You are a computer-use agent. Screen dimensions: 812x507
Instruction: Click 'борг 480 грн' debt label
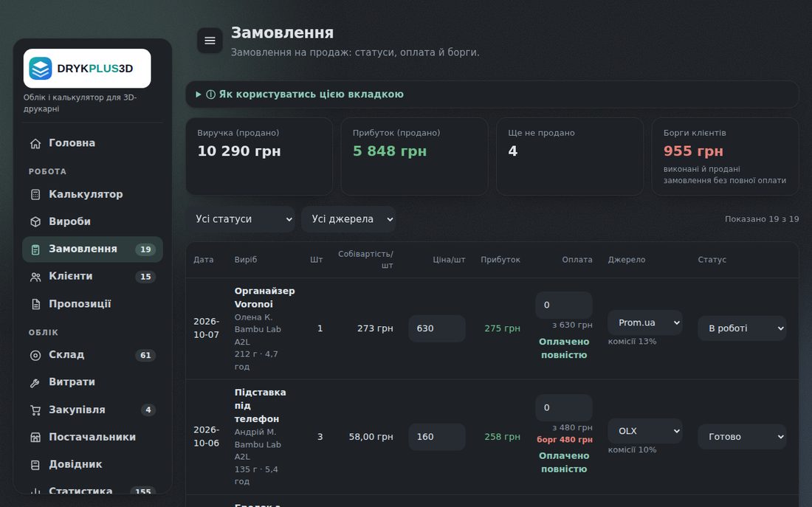tap(565, 440)
